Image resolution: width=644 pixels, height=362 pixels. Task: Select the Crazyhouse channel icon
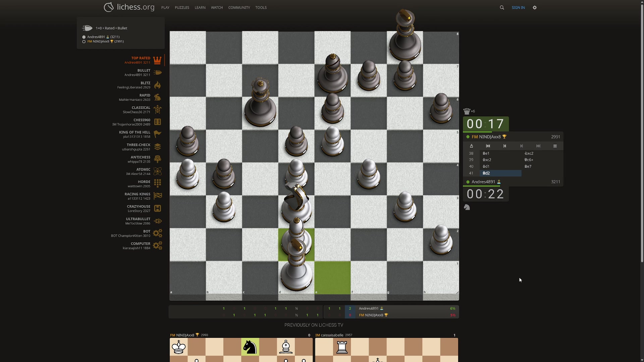coord(157,208)
